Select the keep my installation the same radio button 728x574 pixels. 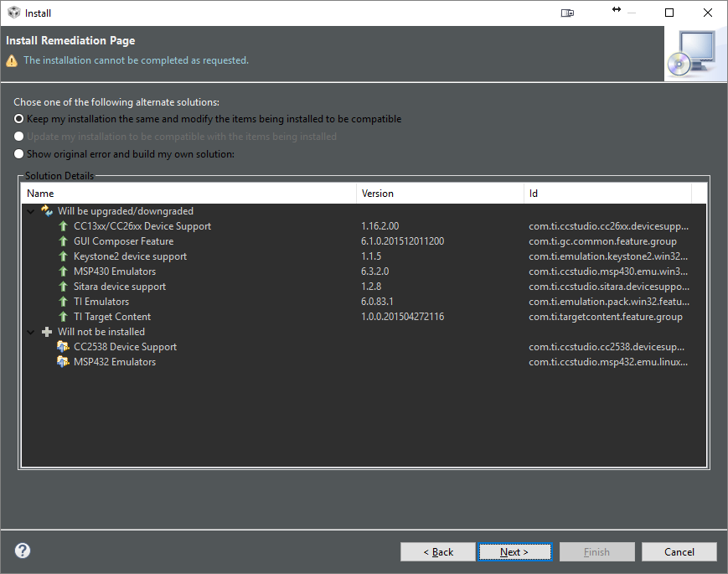click(18, 118)
